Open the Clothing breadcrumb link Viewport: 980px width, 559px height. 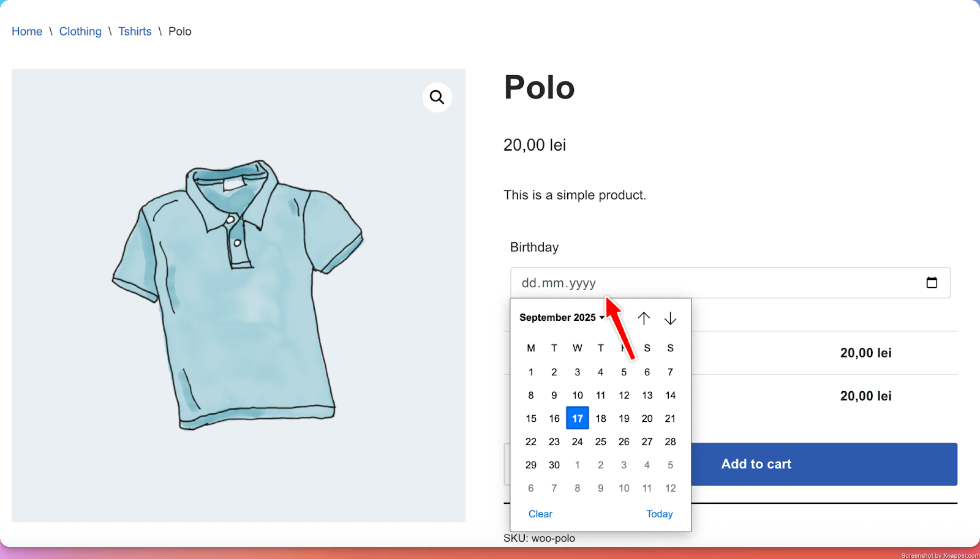pos(80,31)
